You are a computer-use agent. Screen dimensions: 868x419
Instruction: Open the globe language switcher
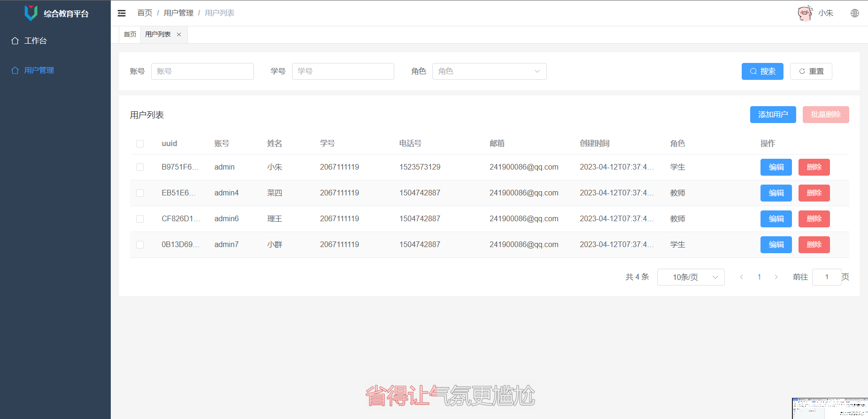point(855,13)
